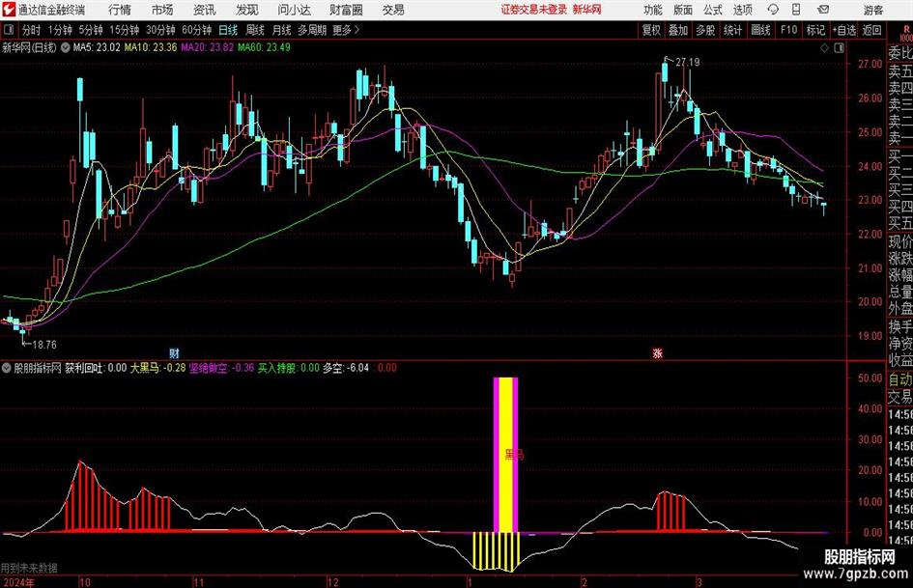Image resolution: width=913 pixels, height=588 pixels.
Task: Toggle the side panel icon beside the diamond
Action: [839, 48]
